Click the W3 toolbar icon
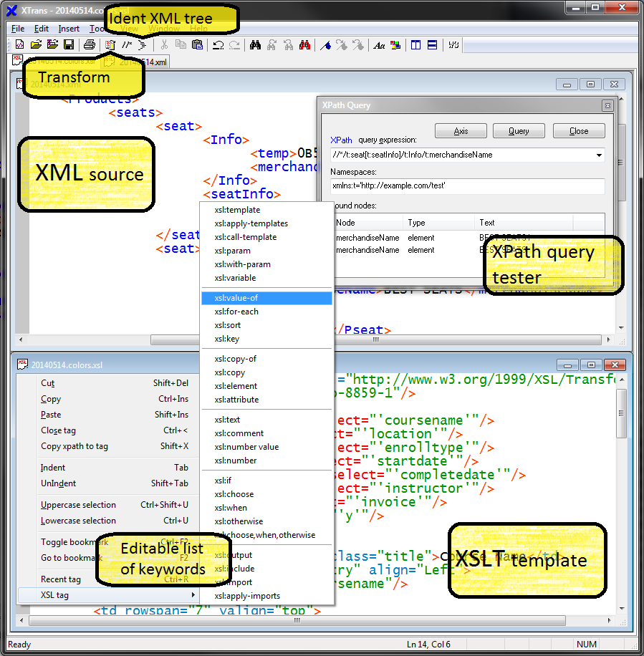Image resolution: width=644 pixels, height=656 pixels. click(x=453, y=45)
